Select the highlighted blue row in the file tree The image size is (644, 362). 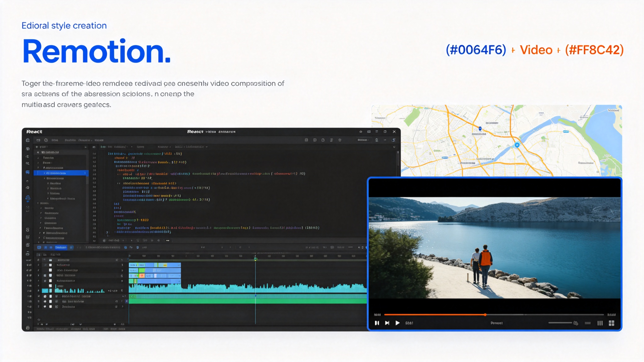[x=61, y=173]
